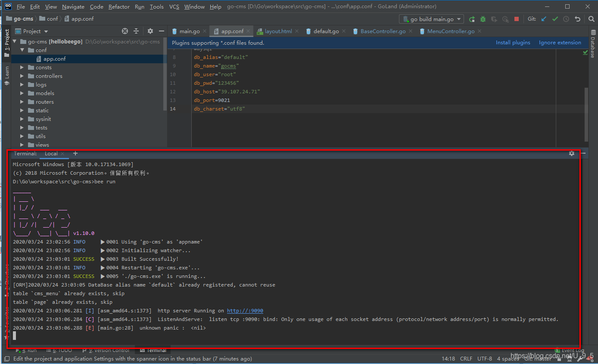Click the UTF-8 encoding in status bar

484,358
